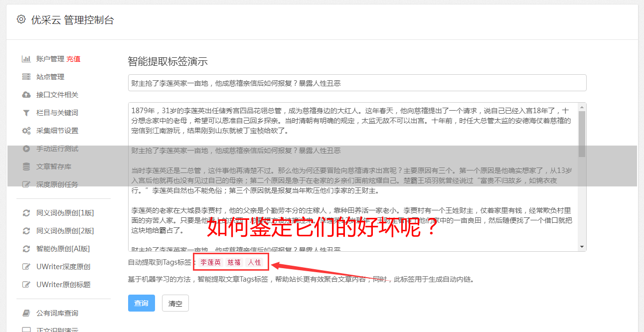The height and width of the screenshot is (332, 644).
Task: Open 账户管理 bar chart icon
Action: (x=26, y=59)
